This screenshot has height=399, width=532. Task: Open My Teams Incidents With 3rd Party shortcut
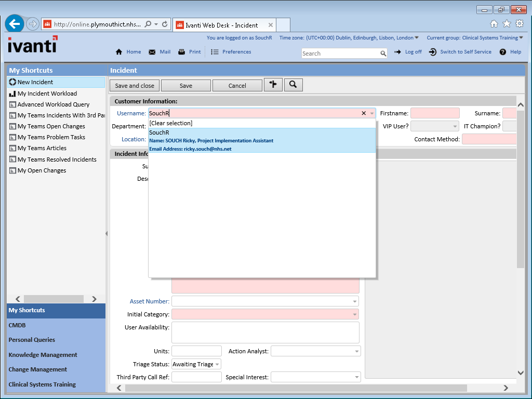click(x=61, y=115)
